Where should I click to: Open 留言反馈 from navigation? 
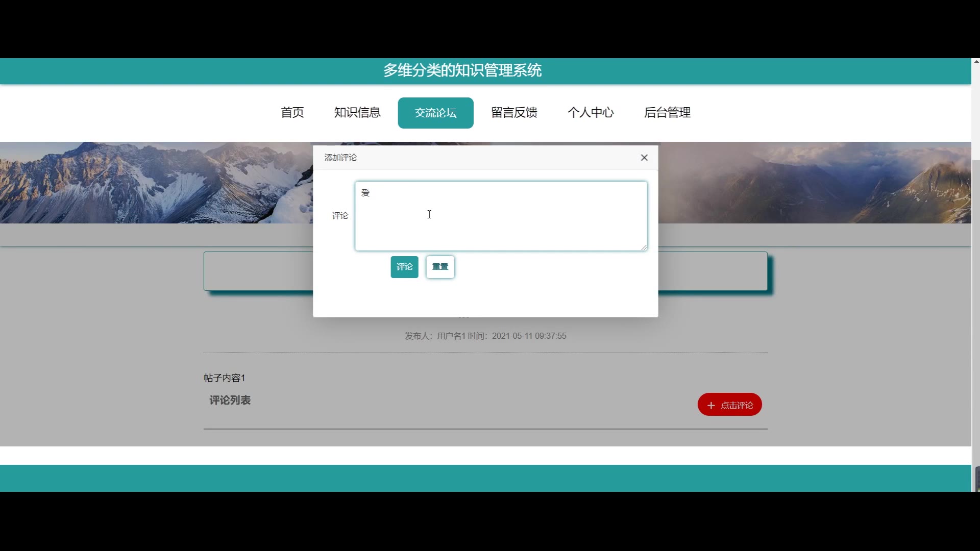point(514,113)
